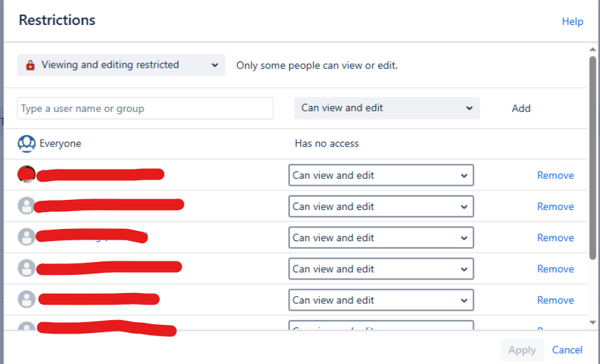Click scrollbar down arrow in restrictions list
The height and width of the screenshot is (364, 600).
(593, 323)
